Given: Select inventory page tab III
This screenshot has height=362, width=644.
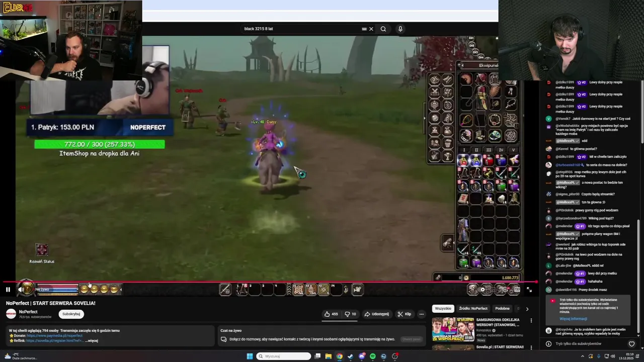Looking at the screenshot, I should point(489,150).
